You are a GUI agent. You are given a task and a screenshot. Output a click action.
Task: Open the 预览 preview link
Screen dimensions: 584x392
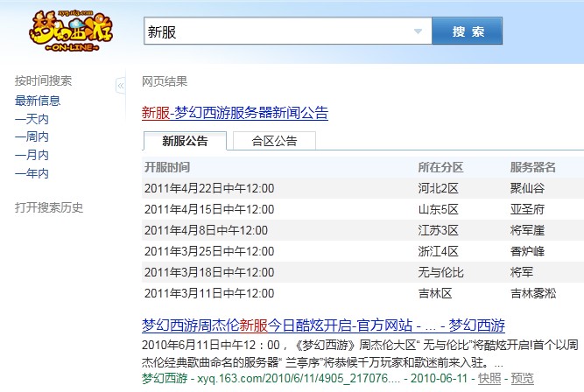[x=522, y=379]
